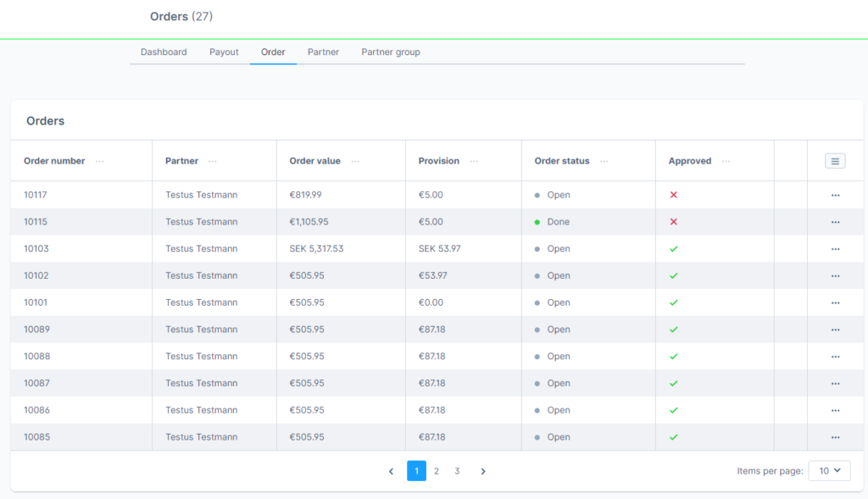Go to page 2
The height and width of the screenshot is (499, 868).
(437, 471)
